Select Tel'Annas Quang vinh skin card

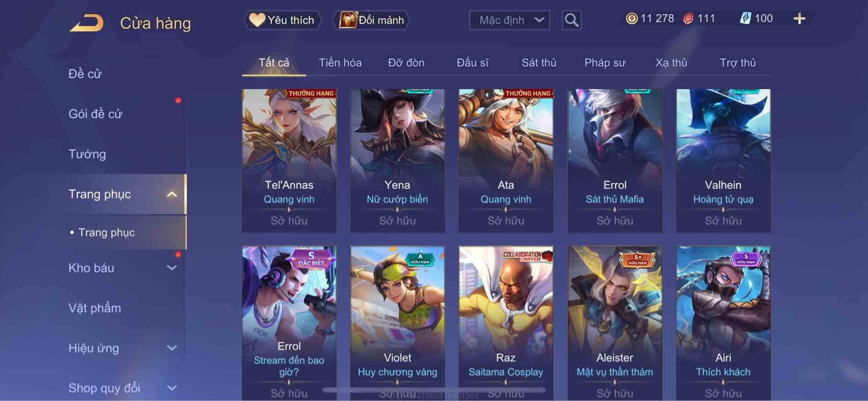pos(289,161)
